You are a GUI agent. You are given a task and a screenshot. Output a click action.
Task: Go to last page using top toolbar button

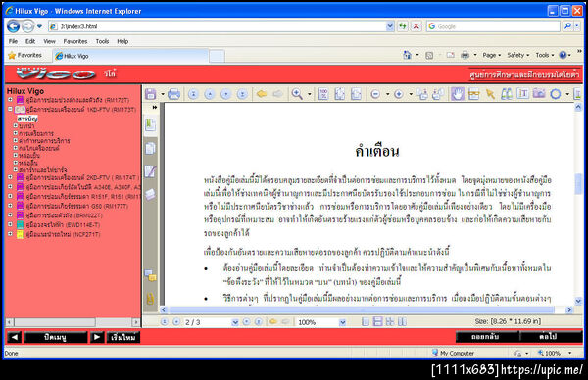242,94
